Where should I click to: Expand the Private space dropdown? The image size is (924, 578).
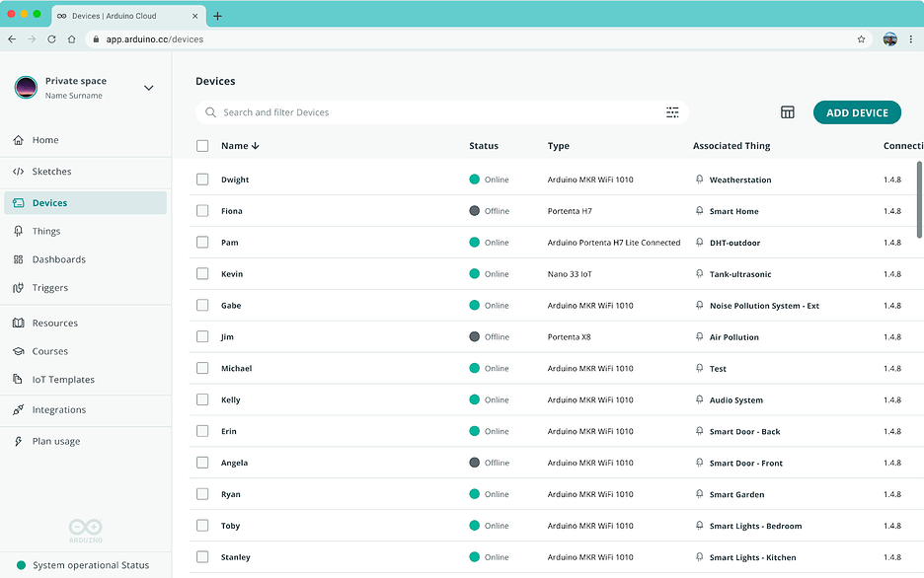148,87
